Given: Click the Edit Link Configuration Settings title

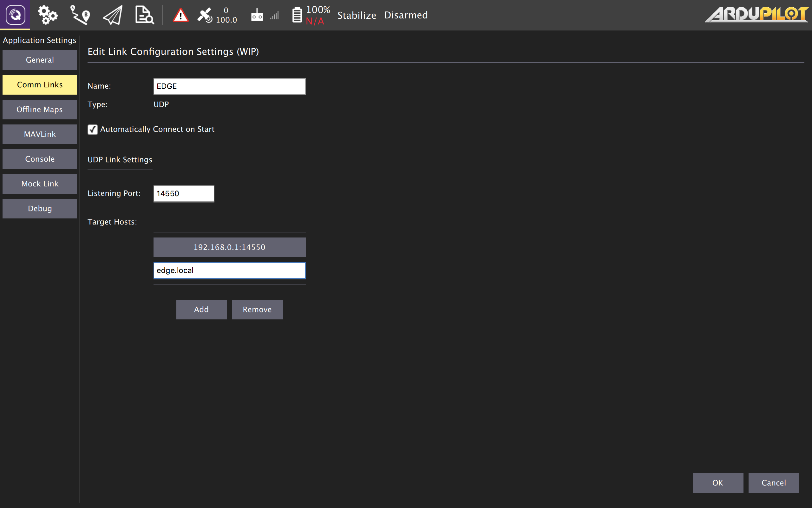Looking at the screenshot, I should [173, 51].
